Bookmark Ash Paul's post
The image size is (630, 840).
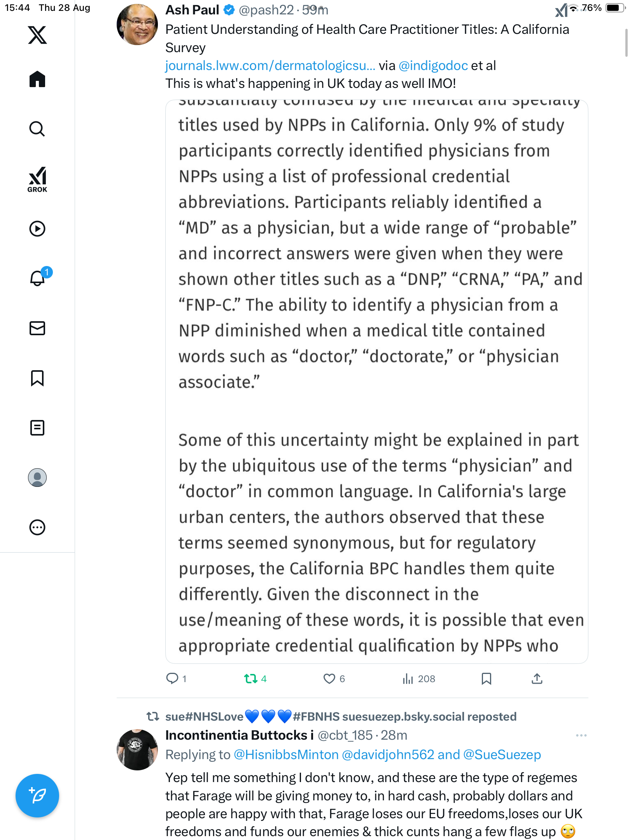click(486, 679)
